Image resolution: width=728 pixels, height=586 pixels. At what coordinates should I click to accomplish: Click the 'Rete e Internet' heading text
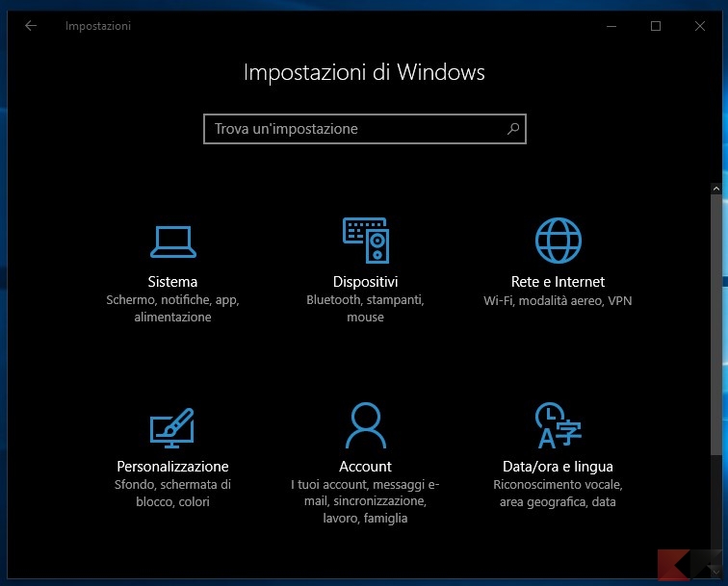pyautogui.click(x=558, y=282)
